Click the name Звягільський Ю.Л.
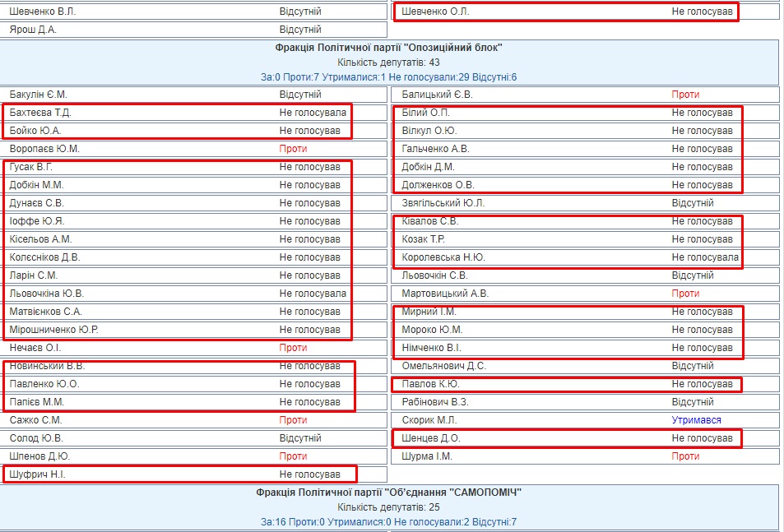 coord(443,203)
